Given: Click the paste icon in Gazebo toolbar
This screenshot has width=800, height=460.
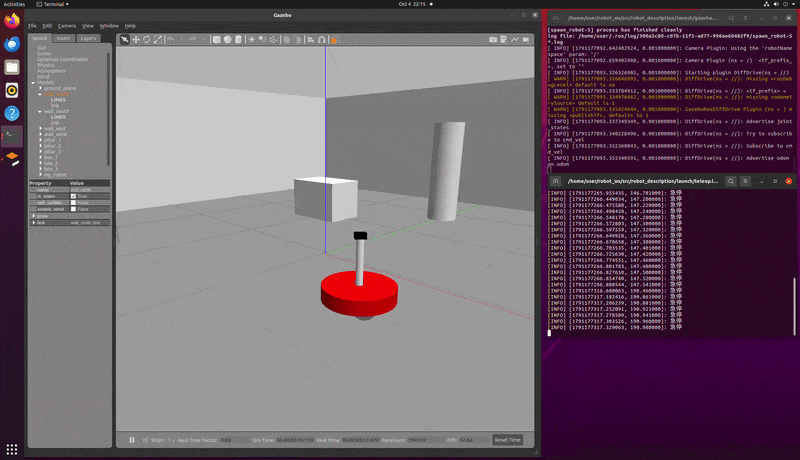Looking at the screenshot, I should click(297, 39).
